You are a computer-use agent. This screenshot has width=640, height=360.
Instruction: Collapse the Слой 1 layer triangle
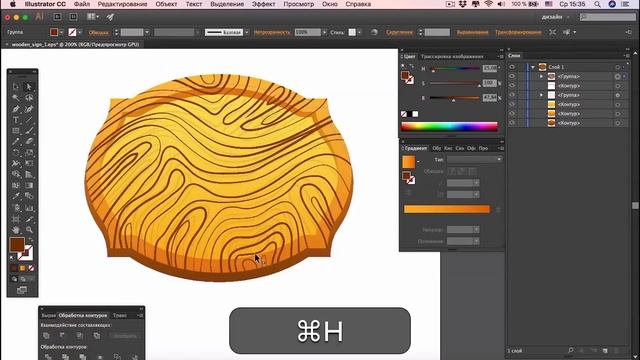(x=533, y=67)
